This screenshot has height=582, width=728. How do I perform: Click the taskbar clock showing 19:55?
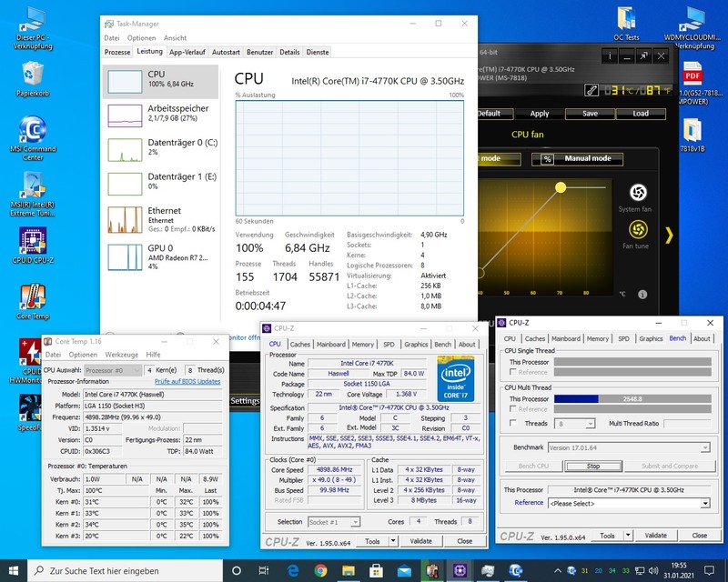679,570
